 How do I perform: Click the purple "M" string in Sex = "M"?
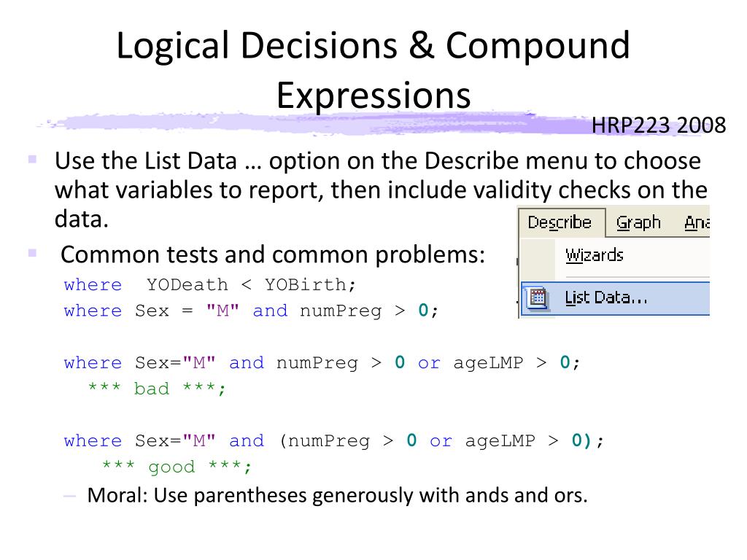point(222,311)
